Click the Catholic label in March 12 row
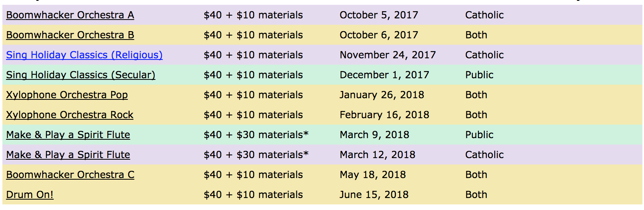The width and height of the screenshot is (644, 210). coord(484,155)
